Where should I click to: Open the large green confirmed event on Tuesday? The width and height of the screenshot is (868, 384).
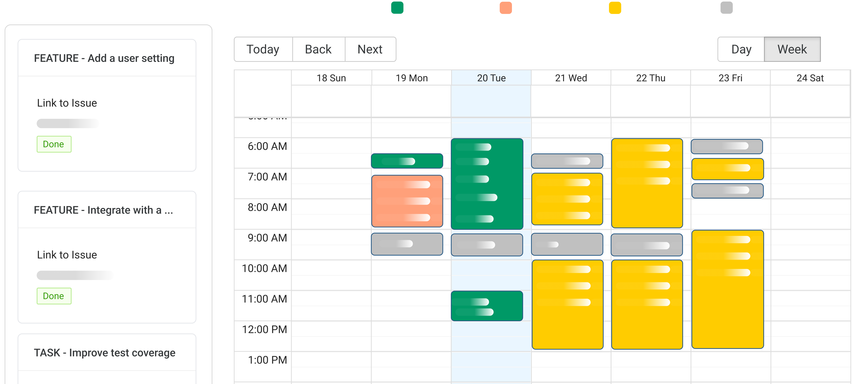click(x=487, y=183)
